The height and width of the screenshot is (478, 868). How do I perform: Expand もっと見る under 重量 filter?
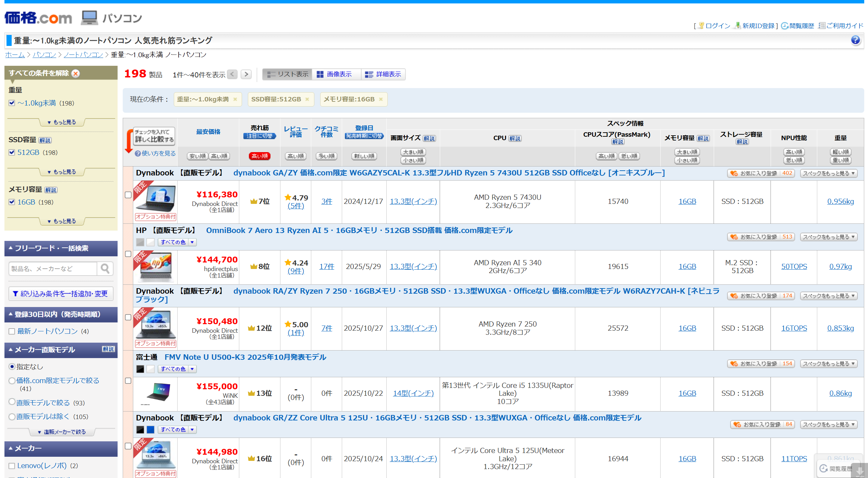(62, 122)
